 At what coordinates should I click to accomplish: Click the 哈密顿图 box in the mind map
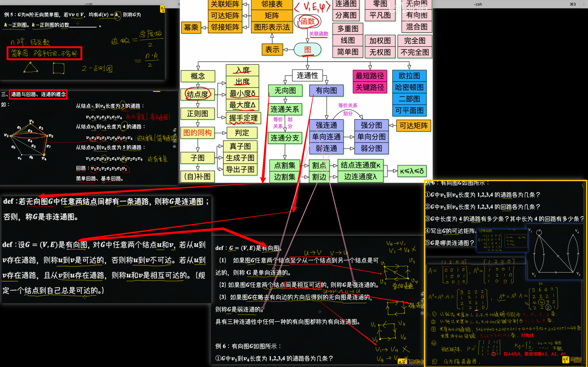409,87
